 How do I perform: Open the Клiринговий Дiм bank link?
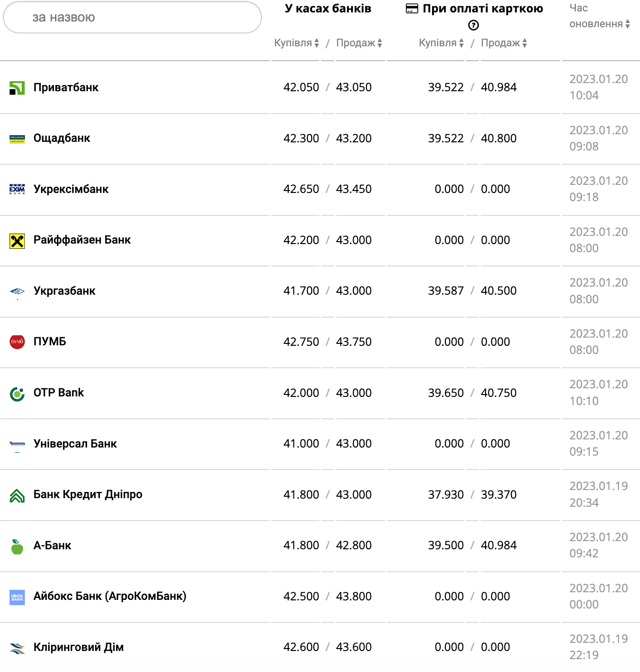[x=78, y=647]
